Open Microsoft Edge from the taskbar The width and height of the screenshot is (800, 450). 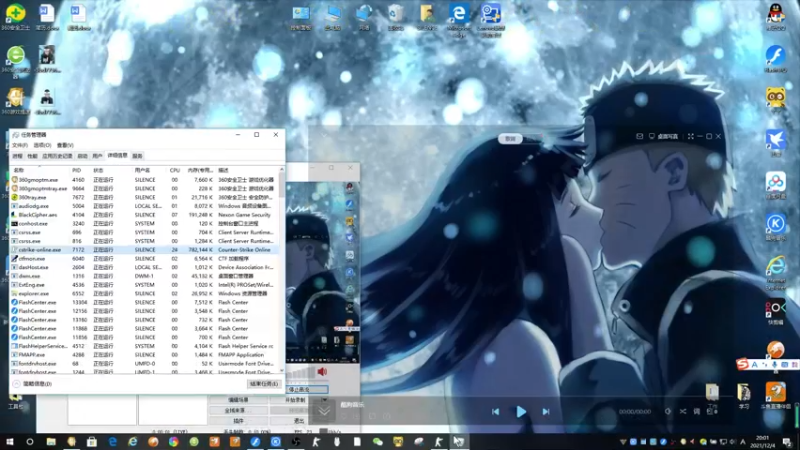tap(112, 442)
